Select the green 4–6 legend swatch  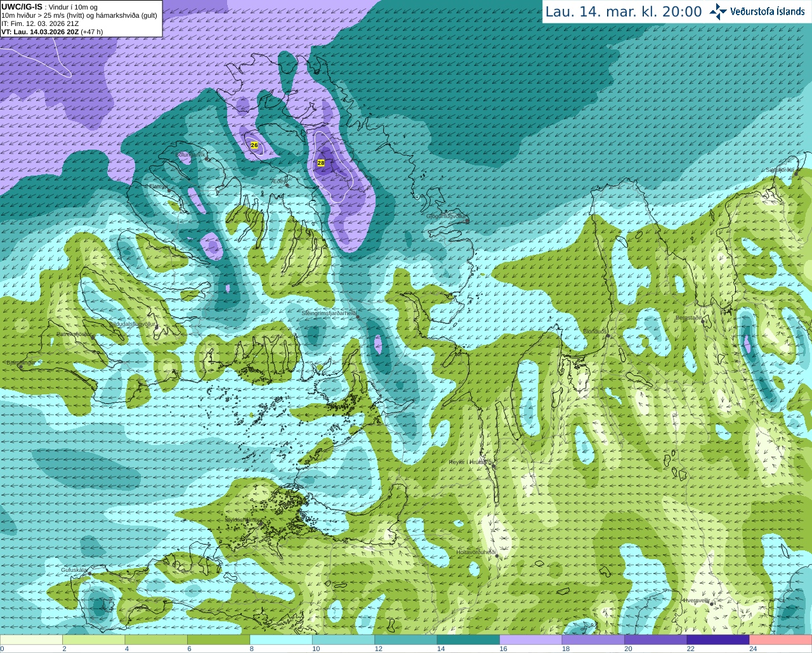pos(156,640)
